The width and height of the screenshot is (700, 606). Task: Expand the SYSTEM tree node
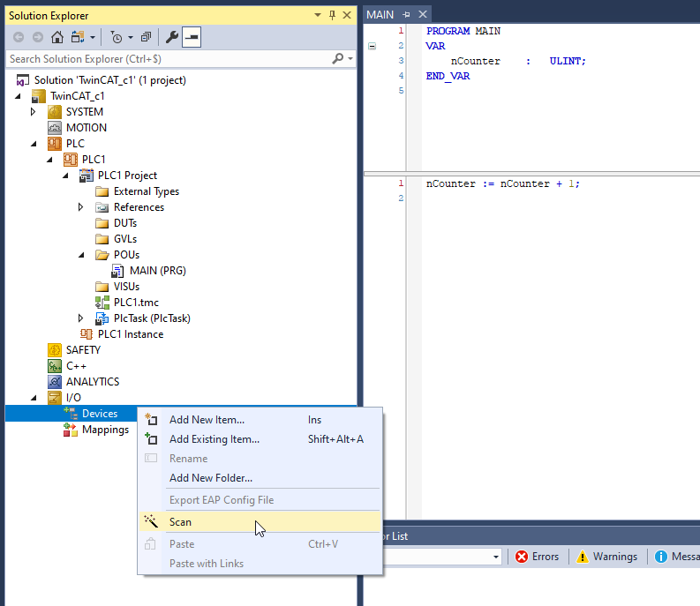point(34,112)
